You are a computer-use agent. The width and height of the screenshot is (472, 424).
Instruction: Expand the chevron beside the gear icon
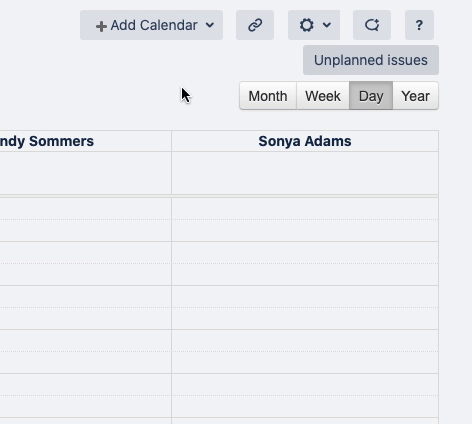(x=327, y=25)
